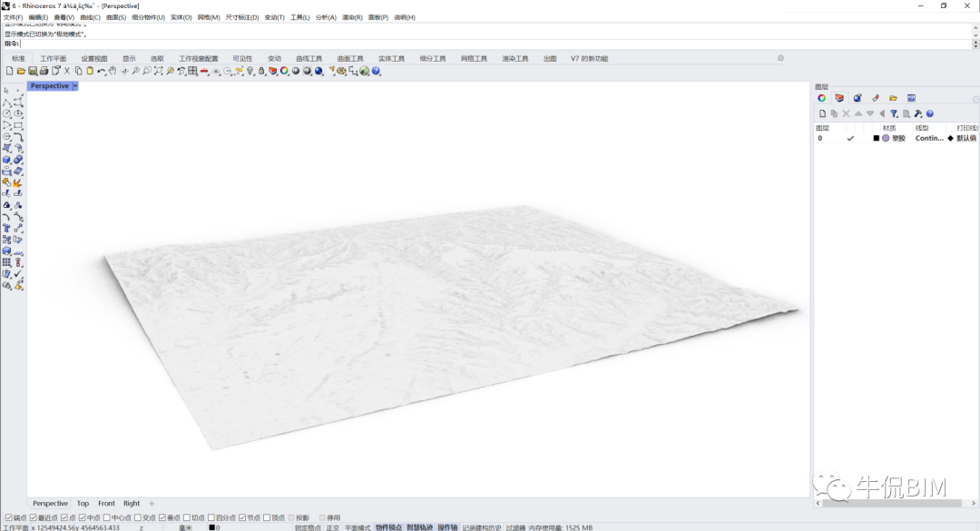Add a new layer in the layer panel
This screenshot has height=531, width=980.
tap(822, 113)
